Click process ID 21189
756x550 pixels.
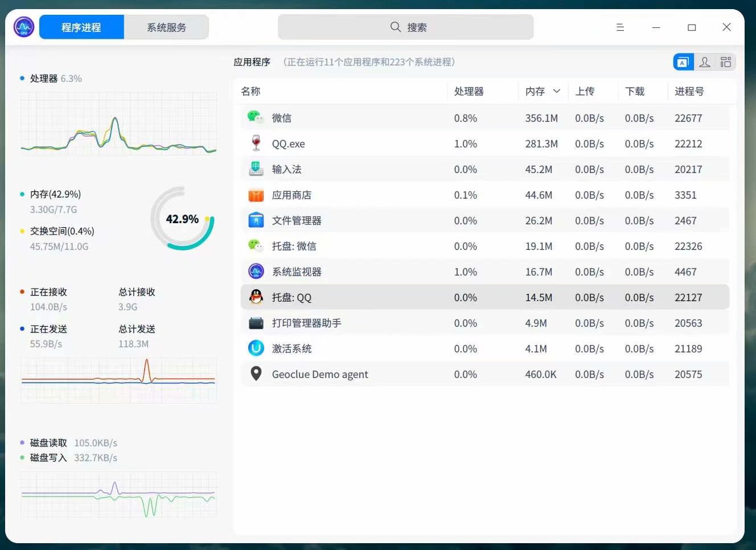click(x=688, y=348)
